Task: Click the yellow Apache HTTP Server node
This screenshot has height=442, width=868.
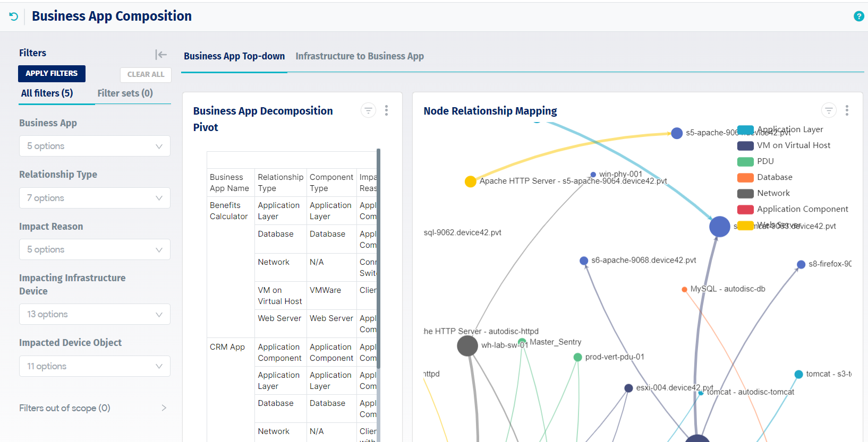Action: 470,181
